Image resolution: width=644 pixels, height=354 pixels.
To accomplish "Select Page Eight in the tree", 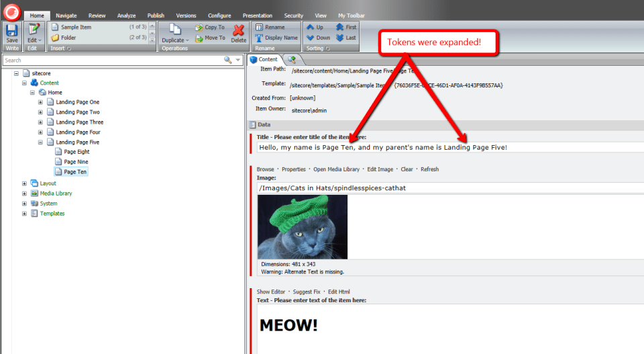I will pyautogui.click(x=76, y=152).
